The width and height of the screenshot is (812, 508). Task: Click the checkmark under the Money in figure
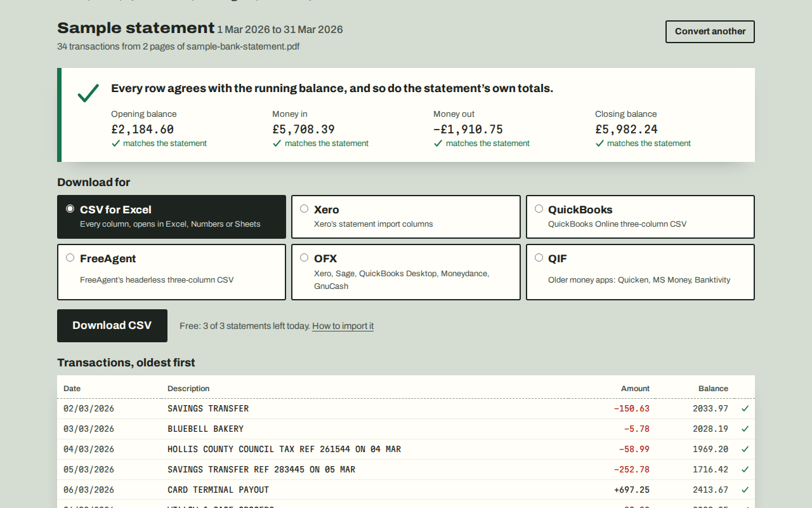tap(277, 144)
